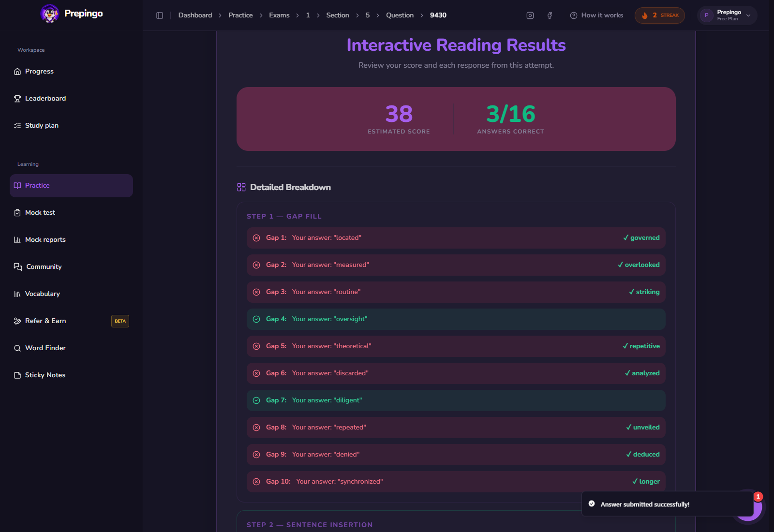Click the Gap 4 "oversight" result row
Screen dimensions: 774x532
(x=456, y=319)
